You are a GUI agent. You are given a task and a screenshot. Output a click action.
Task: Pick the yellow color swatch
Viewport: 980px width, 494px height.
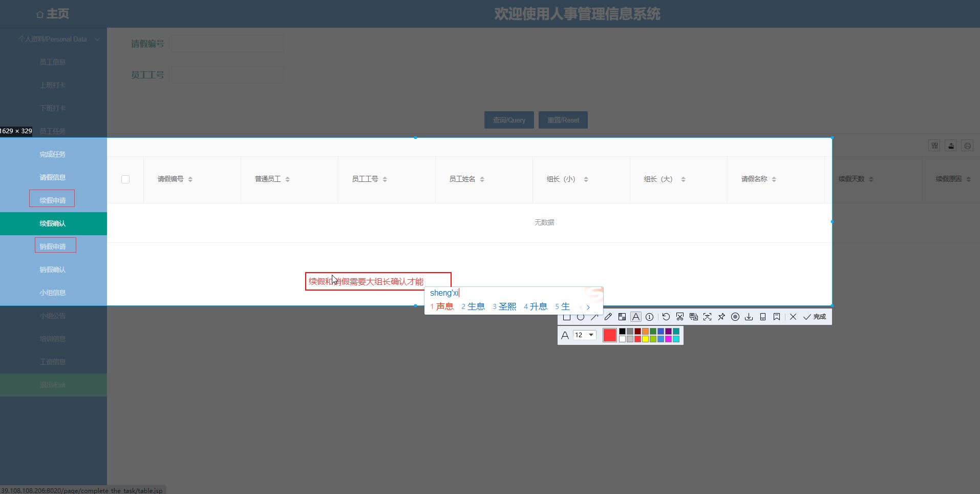[x=646, y=339]
